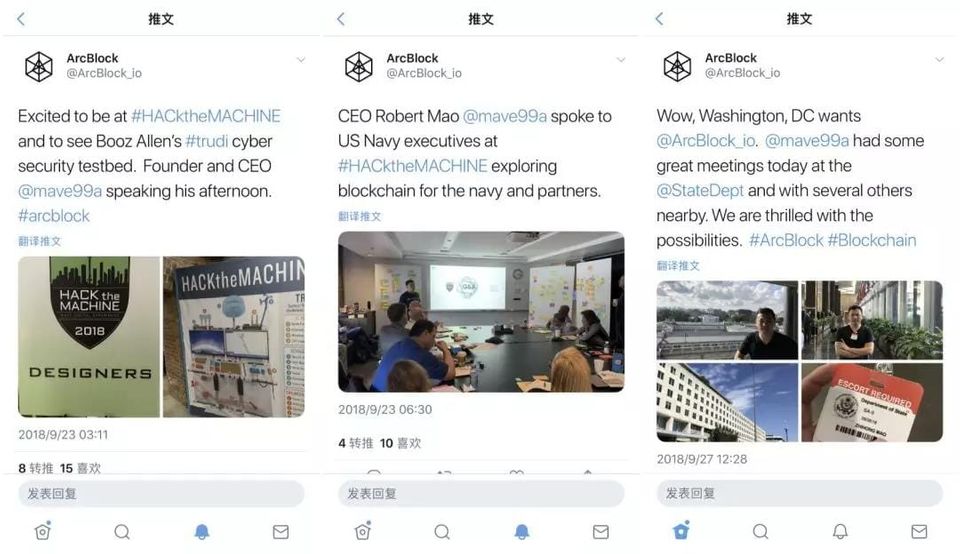
Task: Tap 发表回复 reply field in the left screen
Action: click(x=161, y=493)
